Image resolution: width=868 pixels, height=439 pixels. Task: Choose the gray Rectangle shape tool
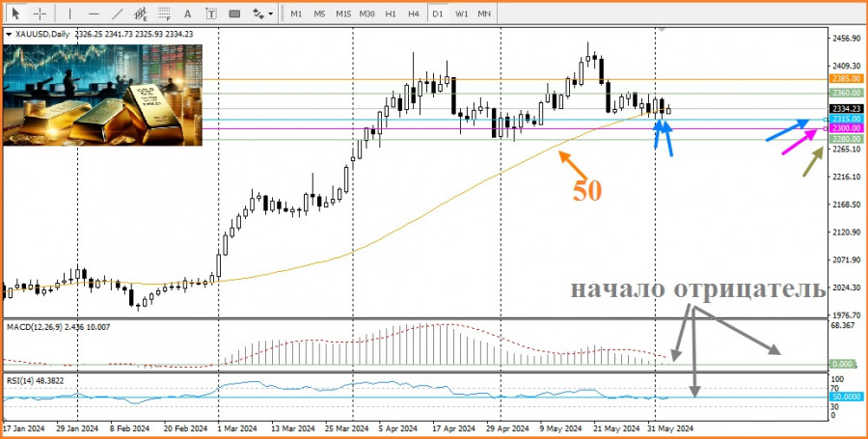234,14
